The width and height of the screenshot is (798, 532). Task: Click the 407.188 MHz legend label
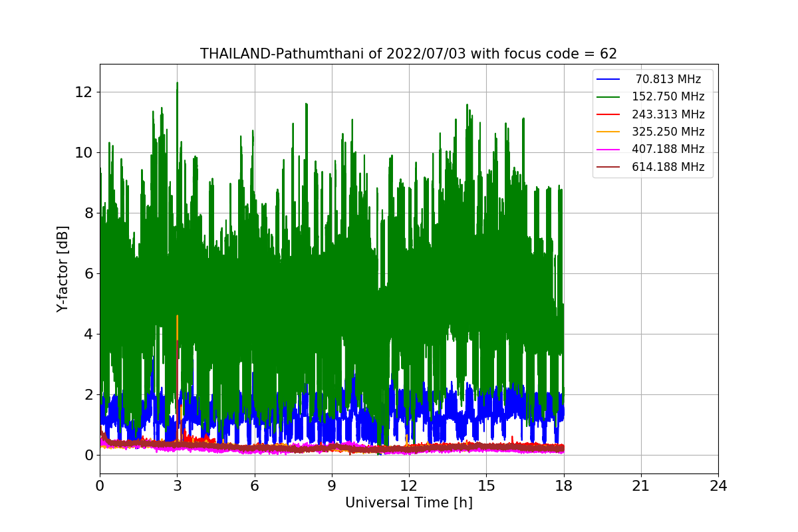pyautogui.click(x=668, y=149)
